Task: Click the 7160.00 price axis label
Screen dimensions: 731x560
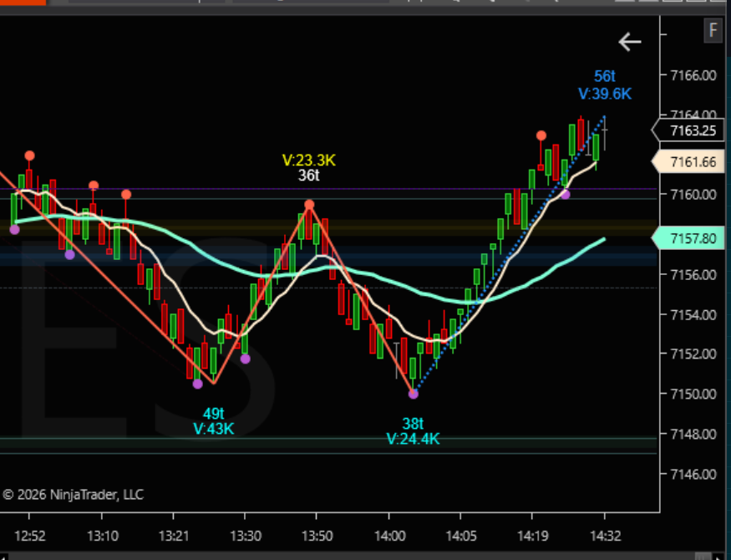Action: pyautogui.click(x=693, y=195)
